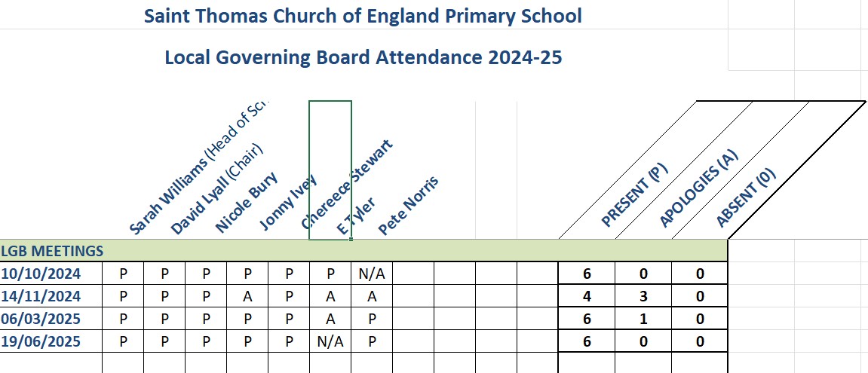Select the Local Governing Board Attendance heading
The image size is (868, 373).
point(363,57)
